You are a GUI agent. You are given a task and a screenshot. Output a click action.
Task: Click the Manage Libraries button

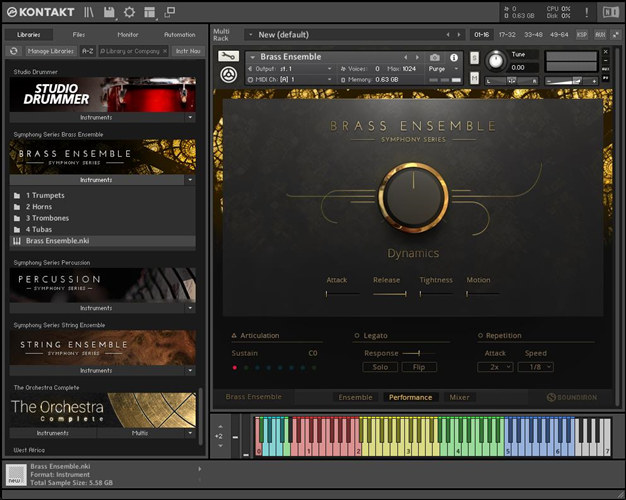(x=50, y=49)
